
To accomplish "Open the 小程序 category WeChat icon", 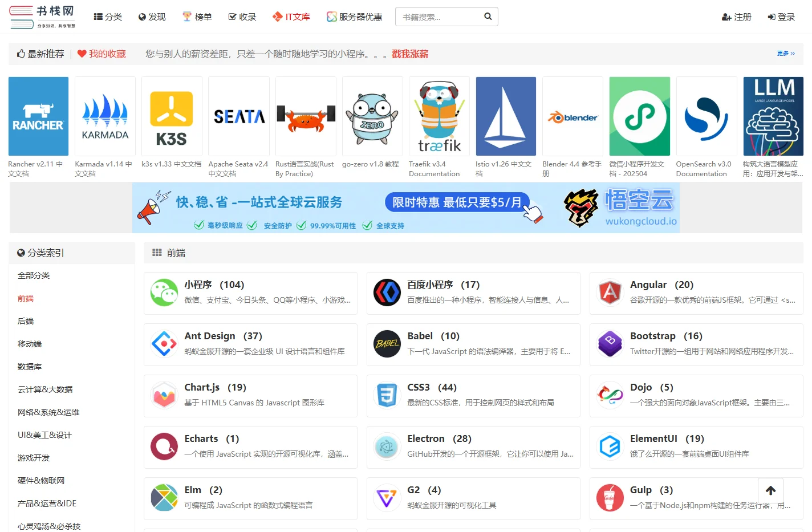I will point(164,293).
